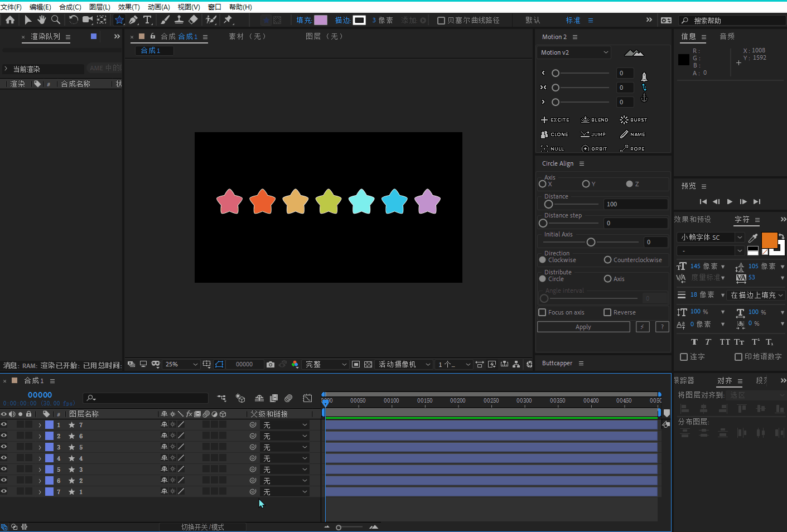Click the CLONE icon in Motion 2
Screen dimensions: 787x532
[x=544, y=134]
